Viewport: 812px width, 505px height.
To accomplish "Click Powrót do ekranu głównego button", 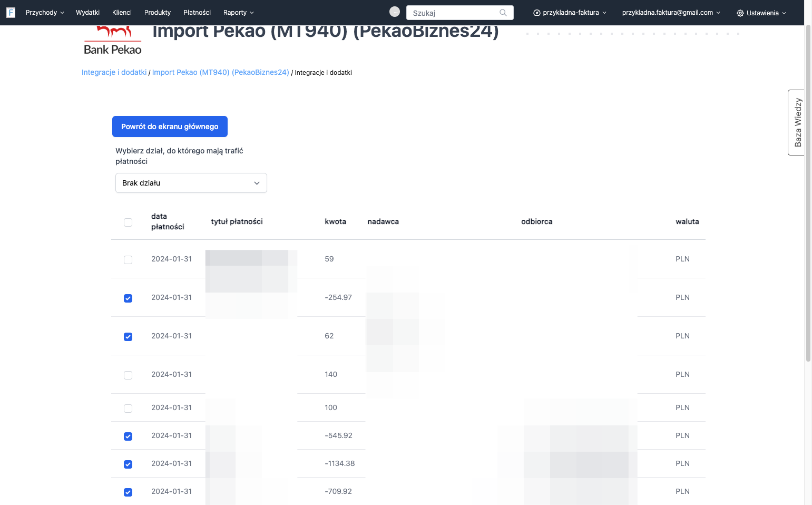I will click(x=170, y=127).
